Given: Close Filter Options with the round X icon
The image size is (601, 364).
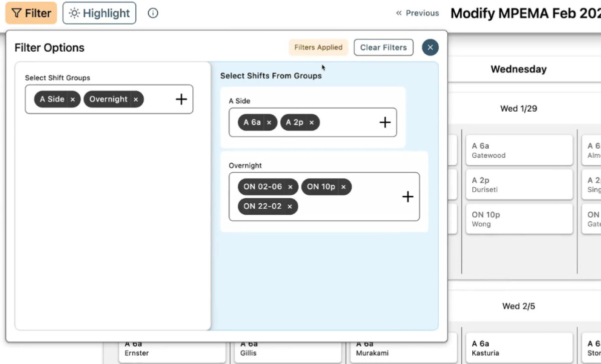Looking at the screenshot, I should coord(430,47).
